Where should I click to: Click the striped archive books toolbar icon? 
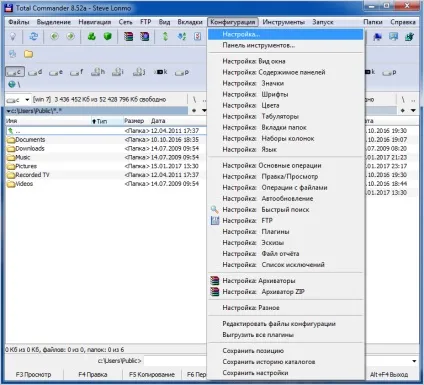pos(128,36)
